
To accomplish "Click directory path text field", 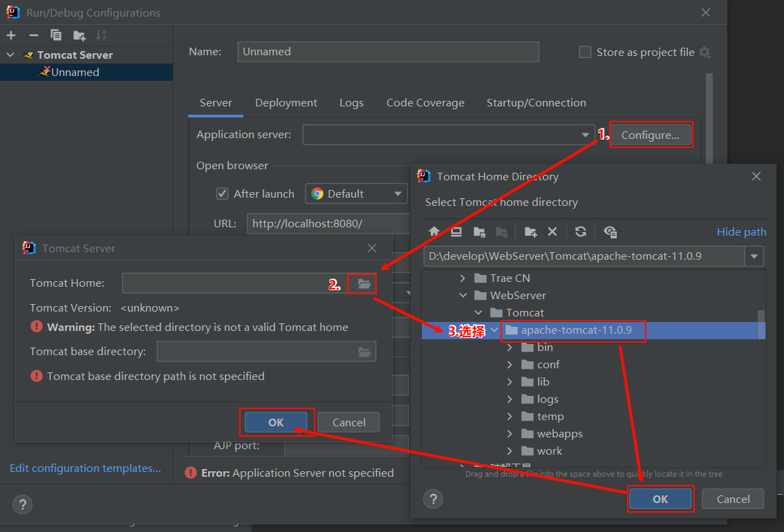I will (584, 256).
